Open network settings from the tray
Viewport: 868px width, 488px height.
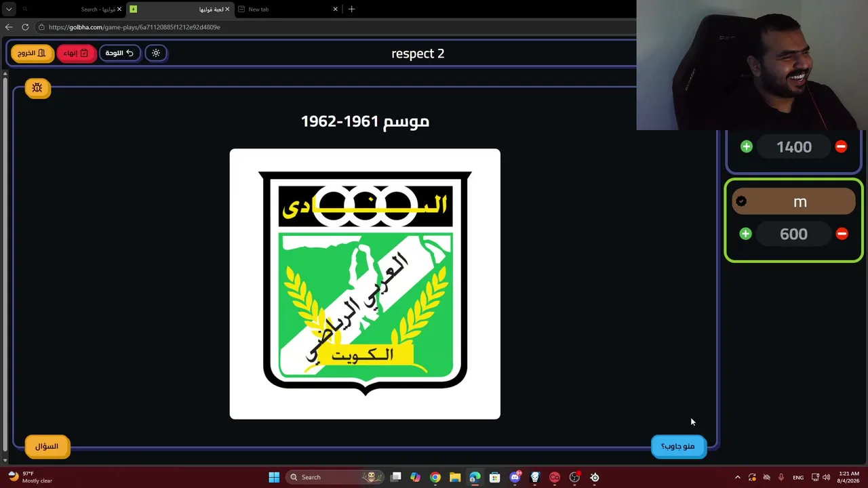[x=815, y=477]
